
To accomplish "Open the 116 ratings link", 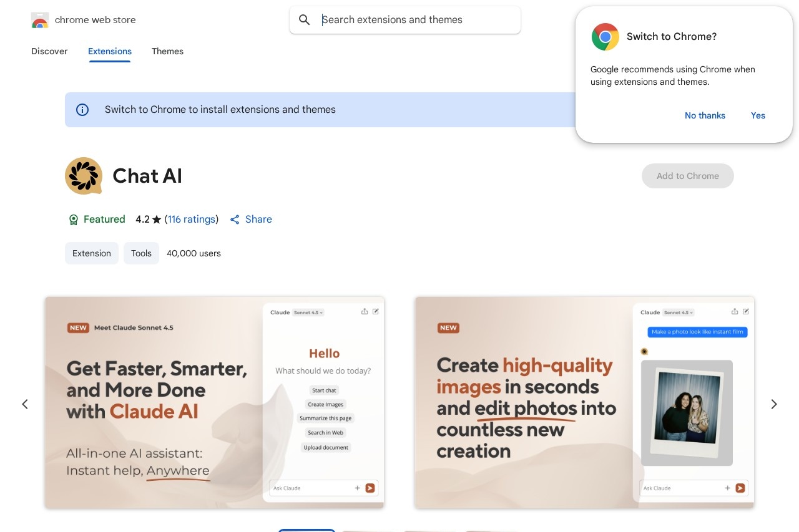I will pyautogui.click(x=192, y=220).
